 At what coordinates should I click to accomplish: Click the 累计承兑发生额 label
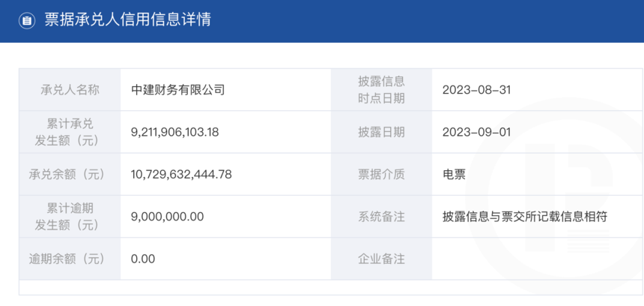point(70,132)
